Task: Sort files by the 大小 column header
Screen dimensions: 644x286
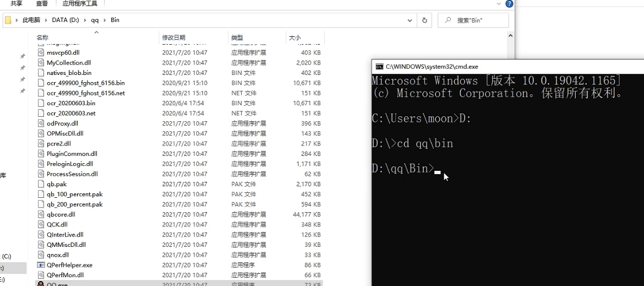Action: [x=294, y=37]
